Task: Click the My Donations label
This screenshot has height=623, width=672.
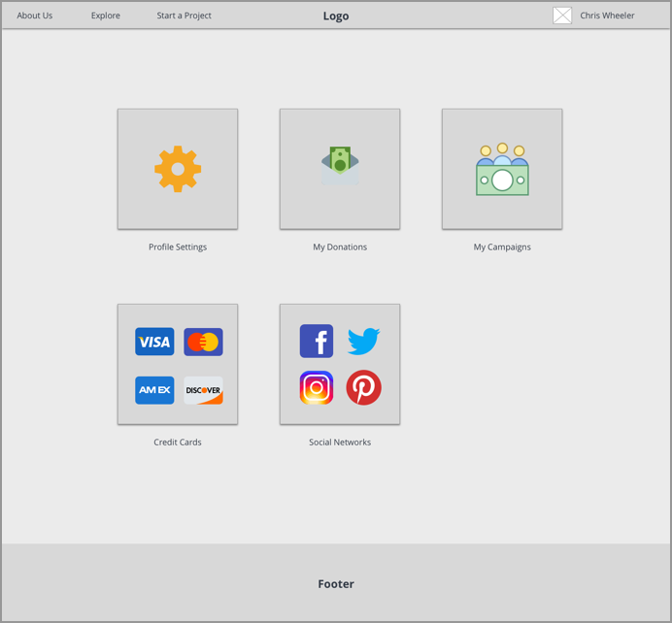Action: tap(340, 247)
